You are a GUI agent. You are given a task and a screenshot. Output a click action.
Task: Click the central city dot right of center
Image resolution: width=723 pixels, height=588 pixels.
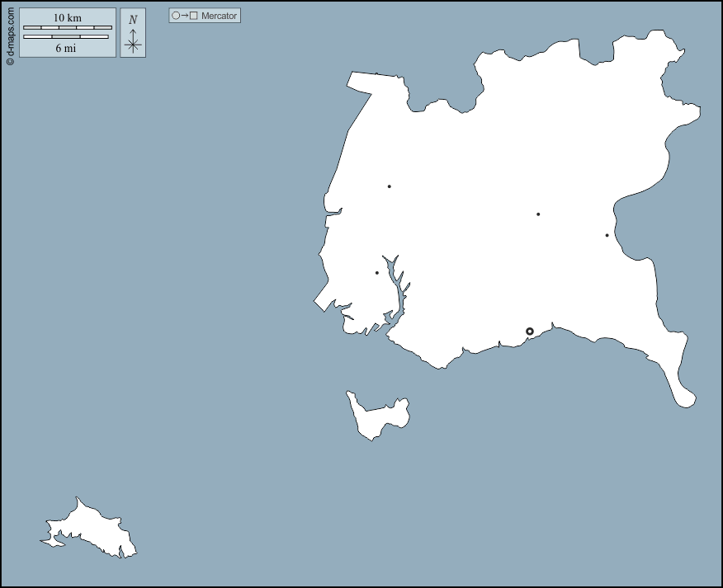coord(538,214)
